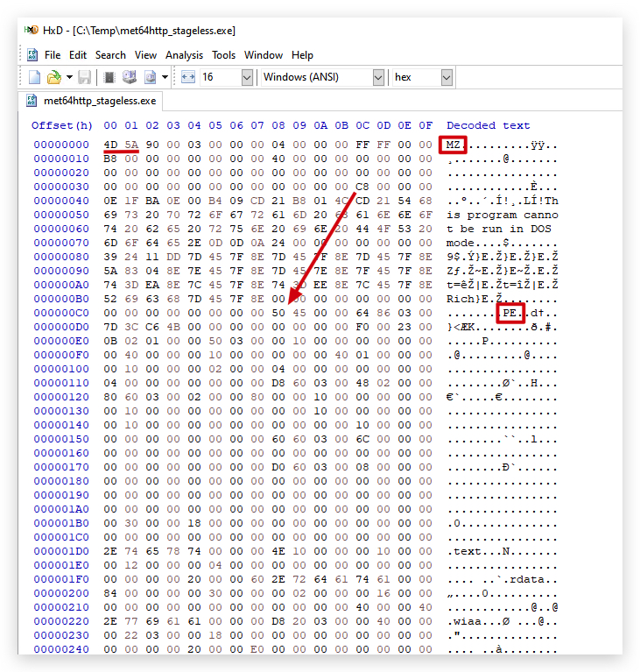Open the Window menu
The image size is (640, 672).
point(264,55)
